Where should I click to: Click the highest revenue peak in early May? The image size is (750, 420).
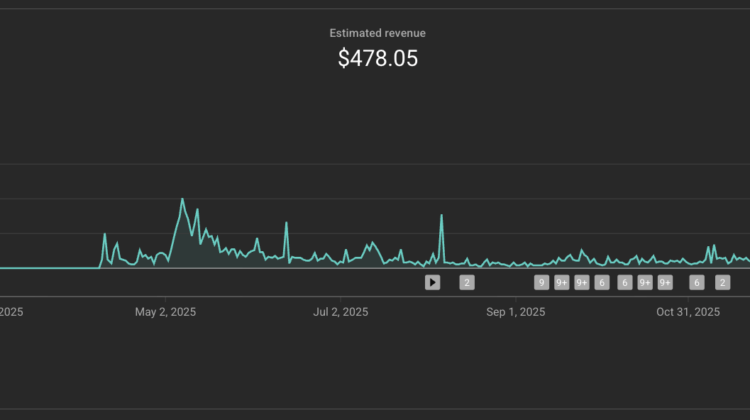point(182,199)
